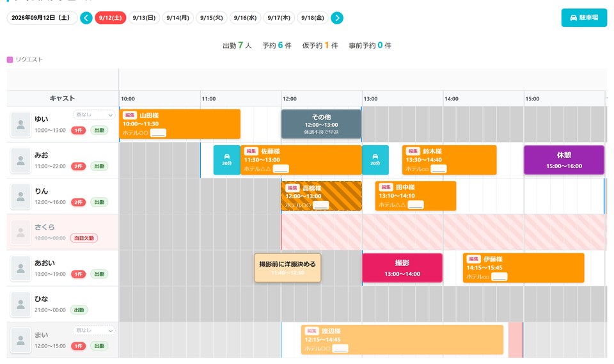The width and height of the screenshot is (614, 364).
Task: Open the 駐車場 parking button
Action: 584,18
